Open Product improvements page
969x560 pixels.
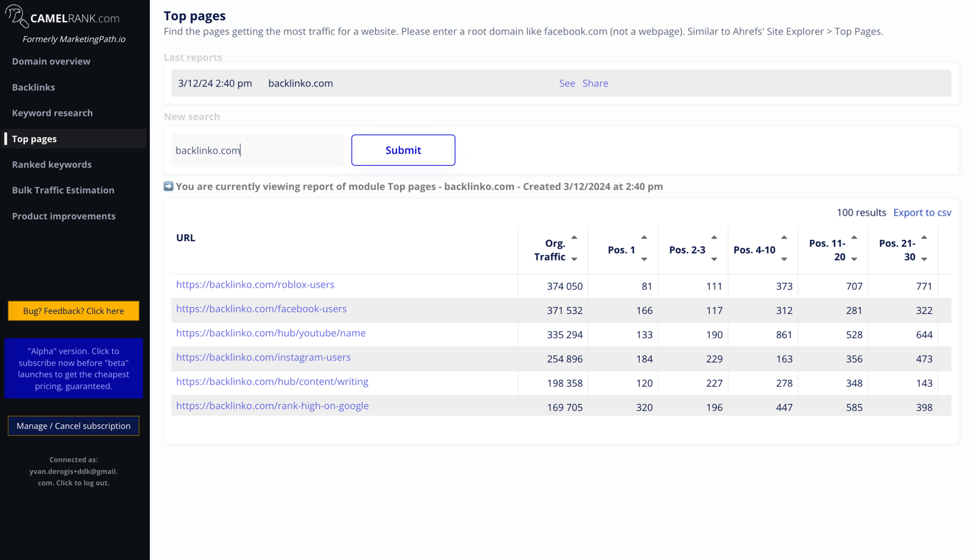(x=64, y=216)
